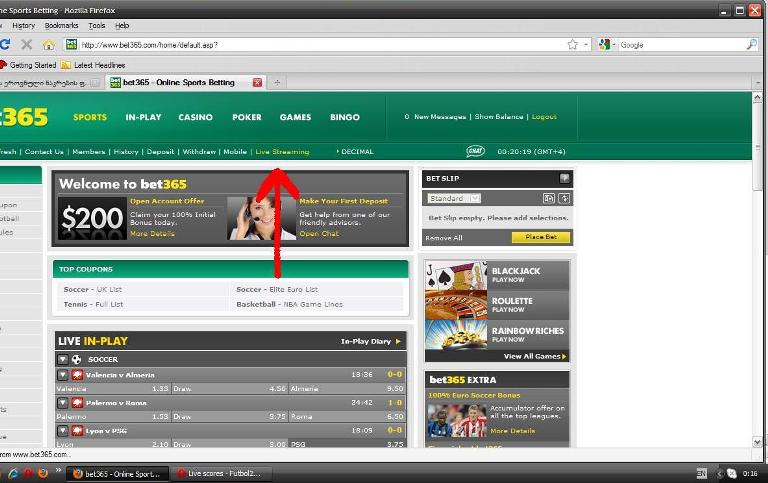Image resolution: width=768 pixels, height=483 pixels.
Task: Click the URL address field
Action: (x=321, y=45)
